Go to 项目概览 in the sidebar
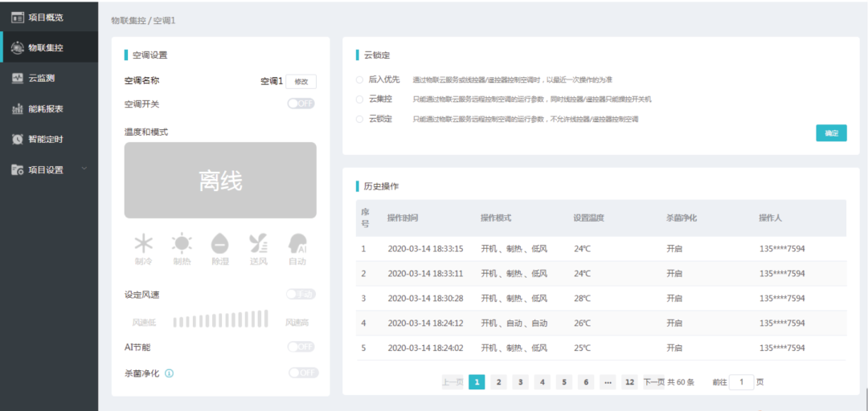The image size is (868, 411). click(47, 17)
